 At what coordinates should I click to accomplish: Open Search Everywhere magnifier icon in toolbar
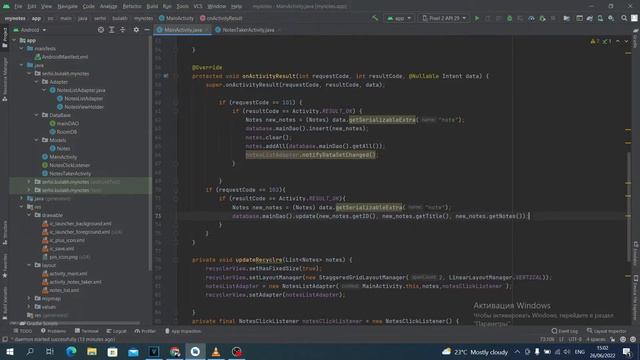coord(624,18)
